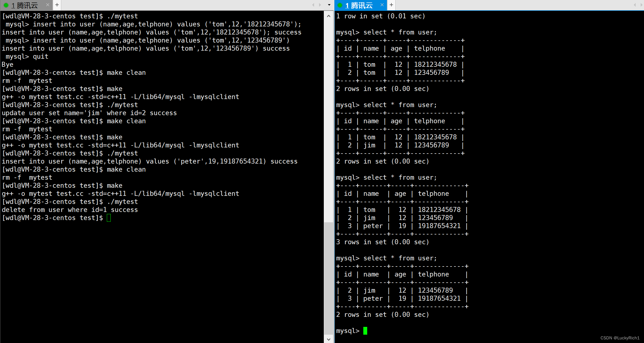The height and width of the screenshot is (343, 644).
Task: Focus the mysql> prompt green cursor
Action: pyautogui.click(x=365, y=331)
